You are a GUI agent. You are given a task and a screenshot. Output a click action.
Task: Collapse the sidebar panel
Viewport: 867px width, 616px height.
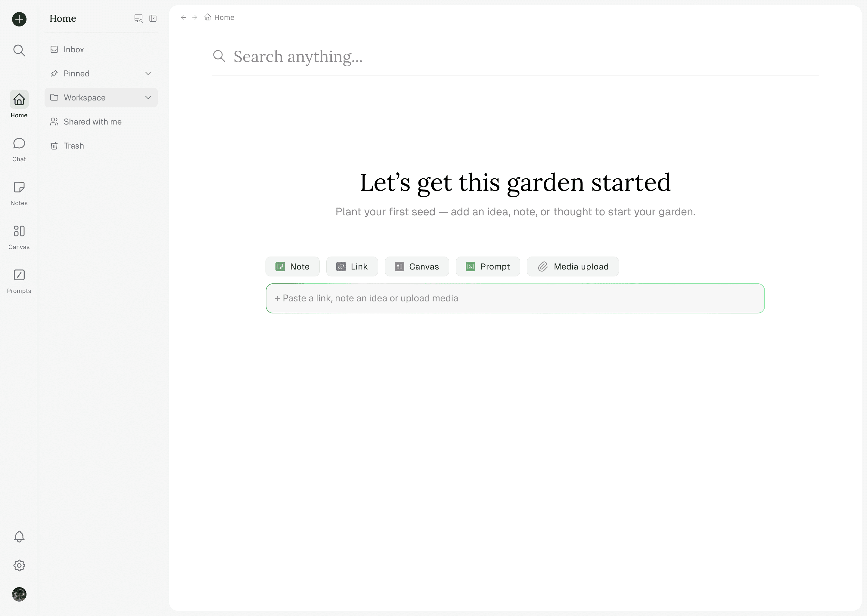click(x=153, y=18)
